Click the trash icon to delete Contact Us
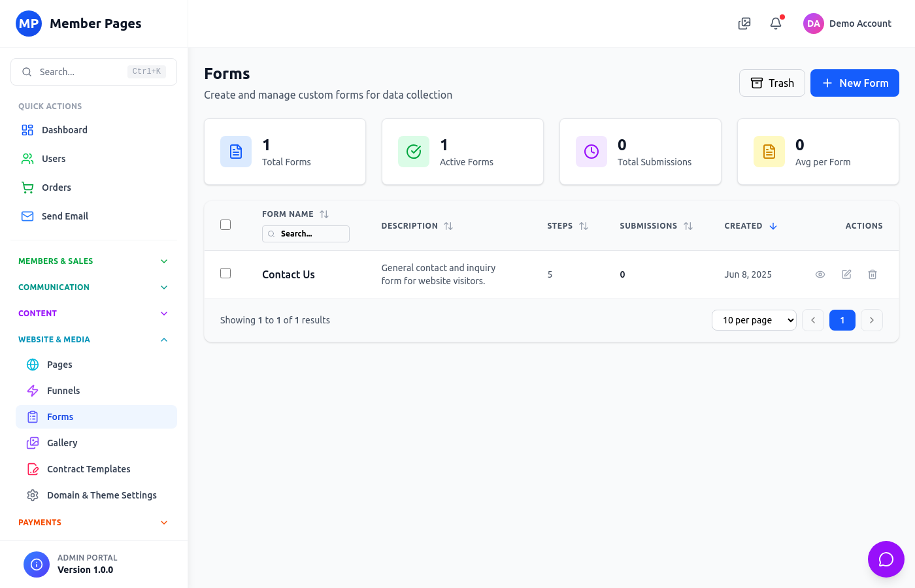 (873, 274)
